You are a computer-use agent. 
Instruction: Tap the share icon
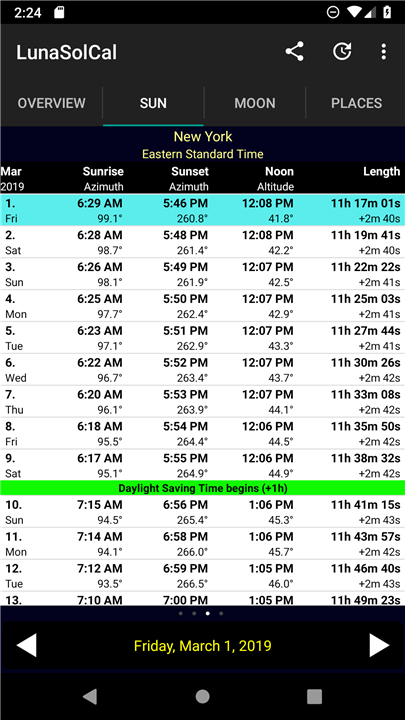click(x=294, y=51)
